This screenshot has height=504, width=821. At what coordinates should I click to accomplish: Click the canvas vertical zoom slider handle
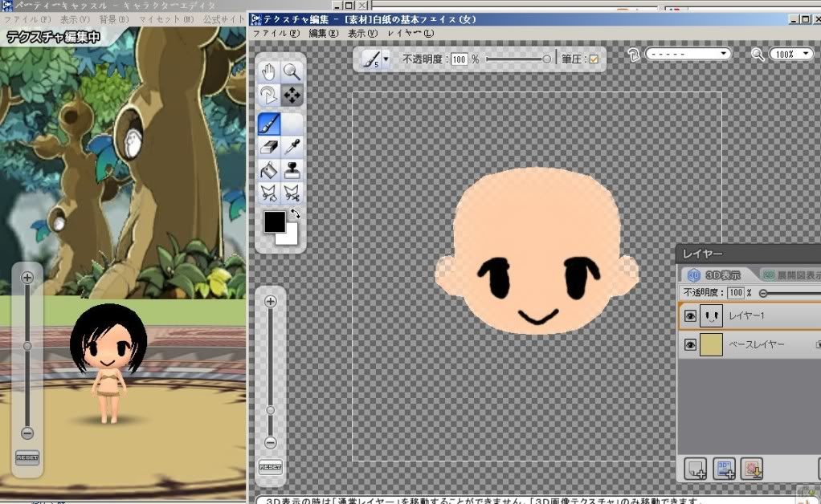(x=270, y=410)
